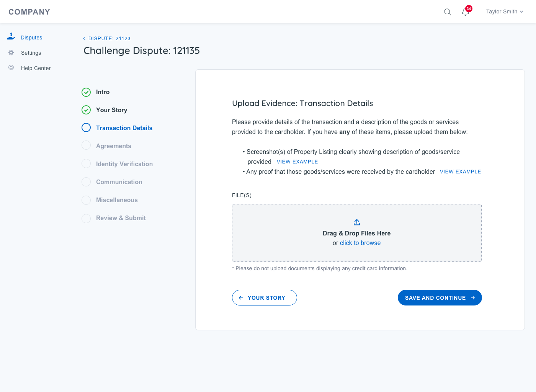This screenshot has width=536, height=392.
Task: Open the notifications bell
Action: tap(465, 12)
